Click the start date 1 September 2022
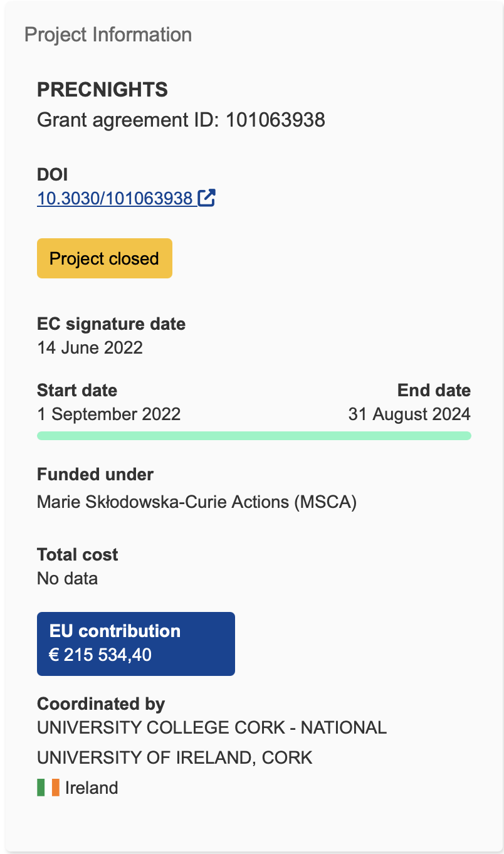 coord(108,414)
